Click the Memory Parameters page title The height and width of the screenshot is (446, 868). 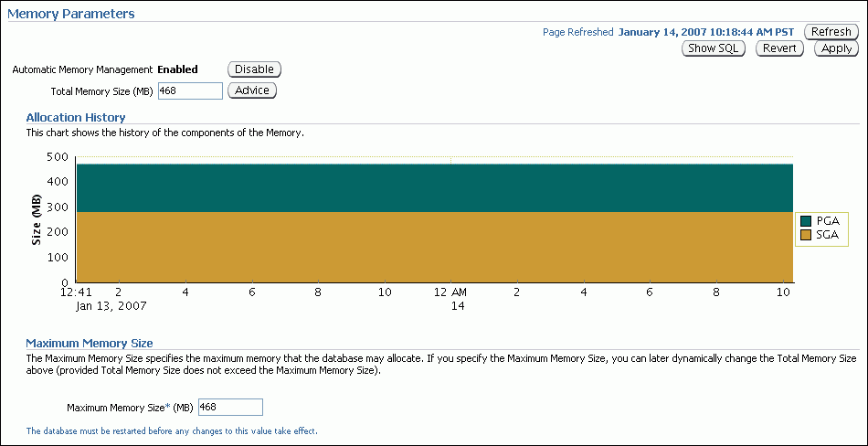click(x=70, y=14)
